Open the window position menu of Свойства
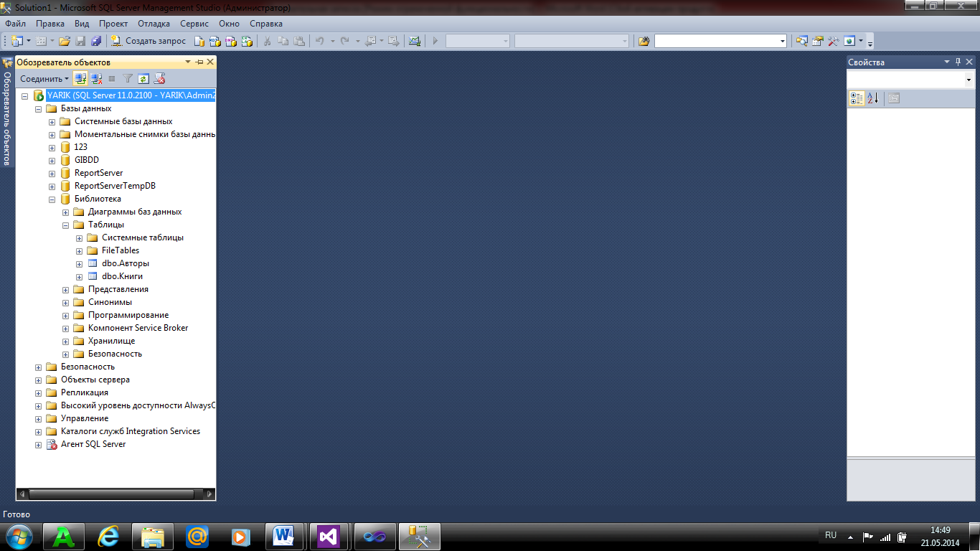The width and height of the screenshot is (980, 551). 947,62
